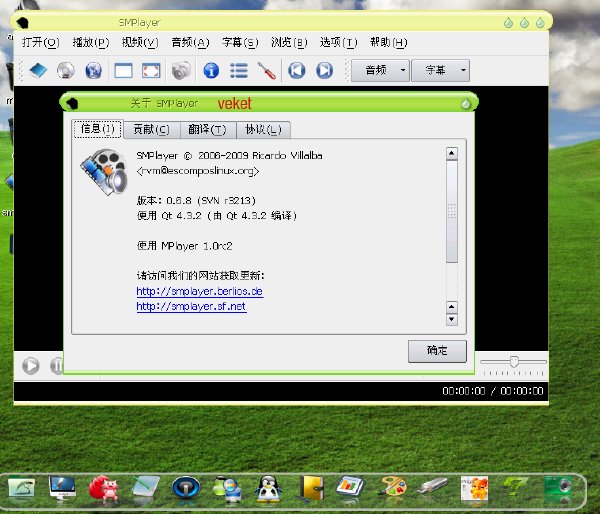
Task: Open the 打开(O) menu
Action: (x=41, y=42)
